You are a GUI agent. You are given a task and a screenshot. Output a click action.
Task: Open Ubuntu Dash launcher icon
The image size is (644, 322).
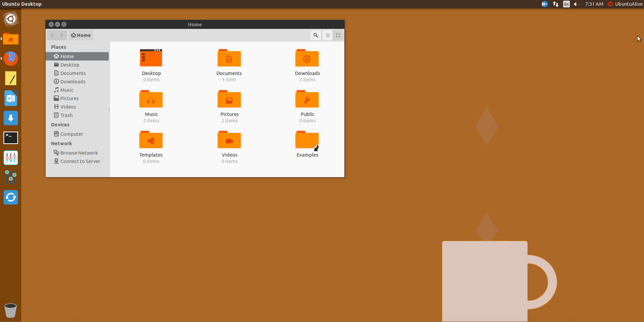coord(11,19)
